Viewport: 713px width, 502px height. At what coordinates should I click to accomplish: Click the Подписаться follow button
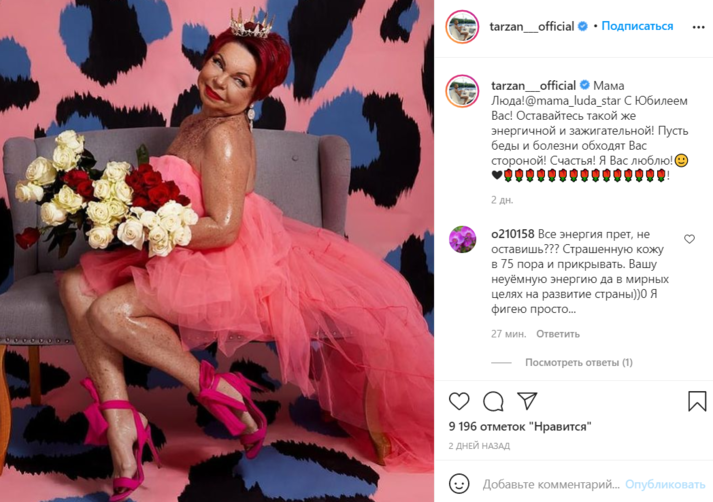[x=637, y=26]
